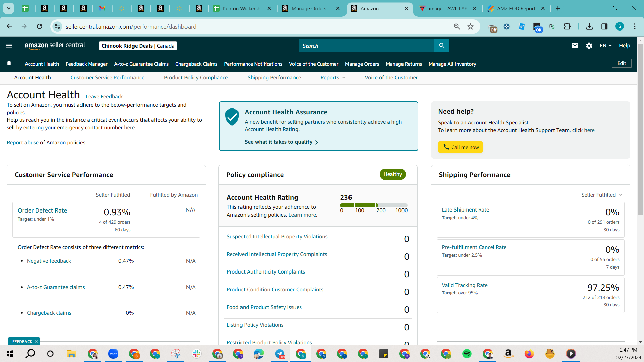Switch to the Manage Orders browser tab
The width and height of the screenshot is (644, 362).
click(309, 8)
